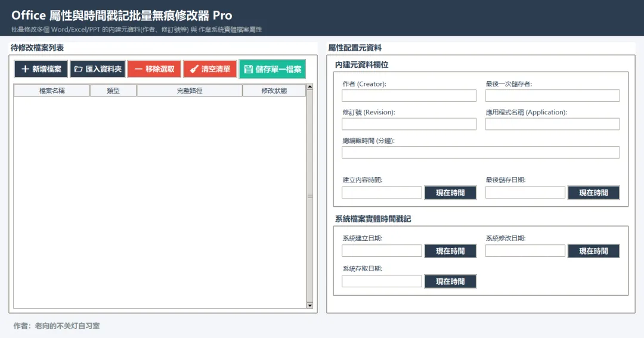Click the author credit 老向的不关灯自习室

67,326
